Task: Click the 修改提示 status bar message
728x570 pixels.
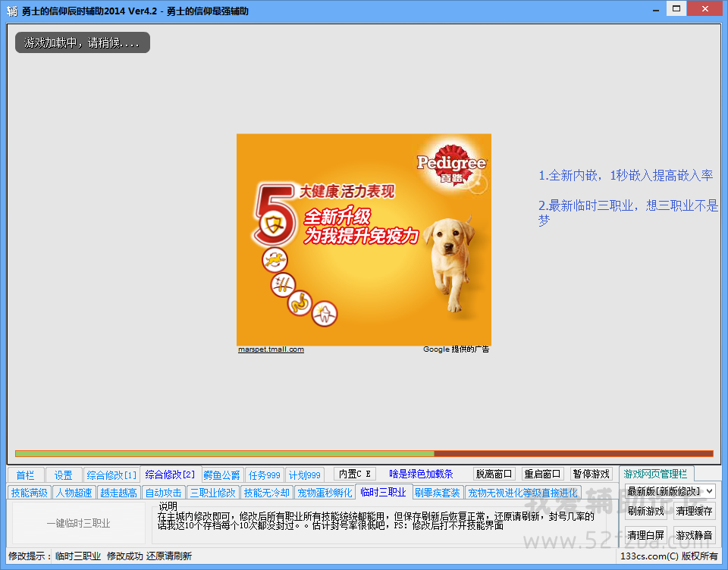Action: [100, 556]
